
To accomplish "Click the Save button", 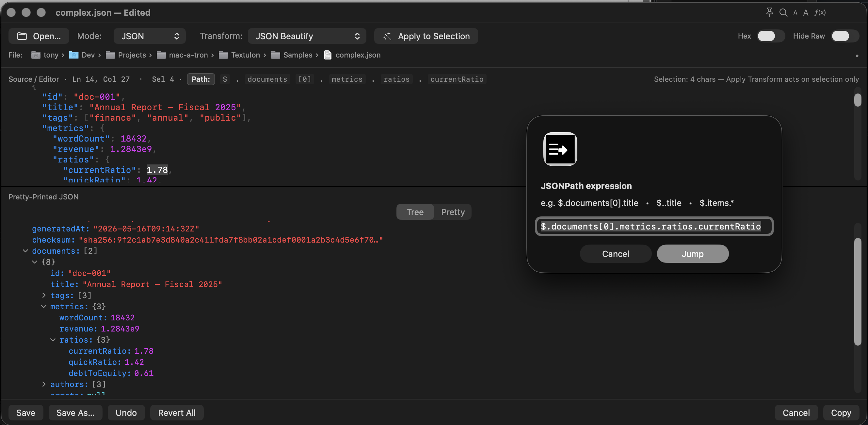I will tap(25, 413).
